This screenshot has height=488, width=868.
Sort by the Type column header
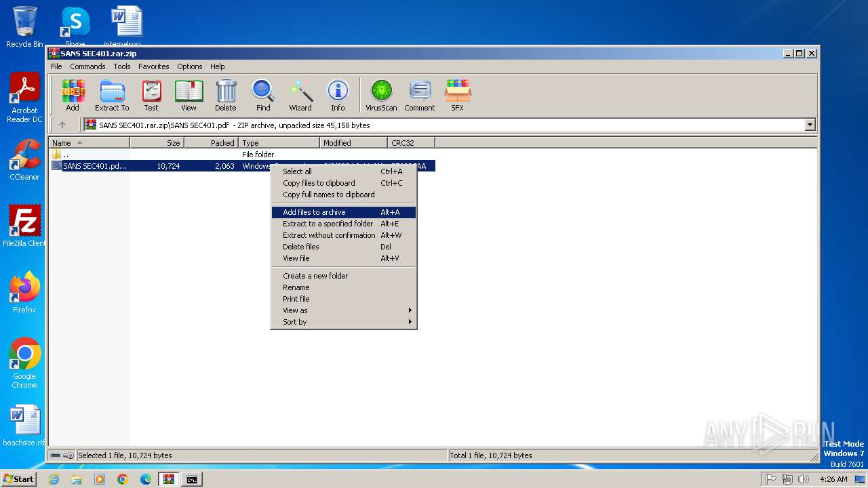tap(279, 142)
